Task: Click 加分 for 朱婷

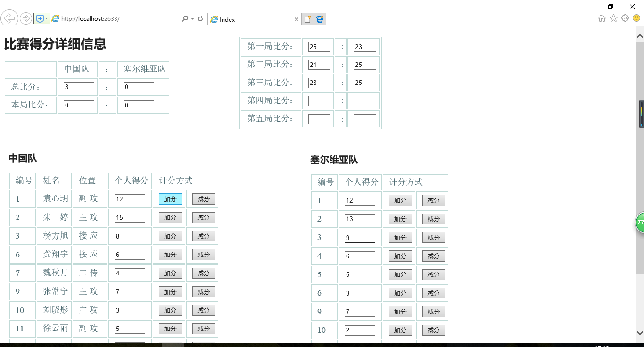Action: pyautogui.click(x=170, y=217)
